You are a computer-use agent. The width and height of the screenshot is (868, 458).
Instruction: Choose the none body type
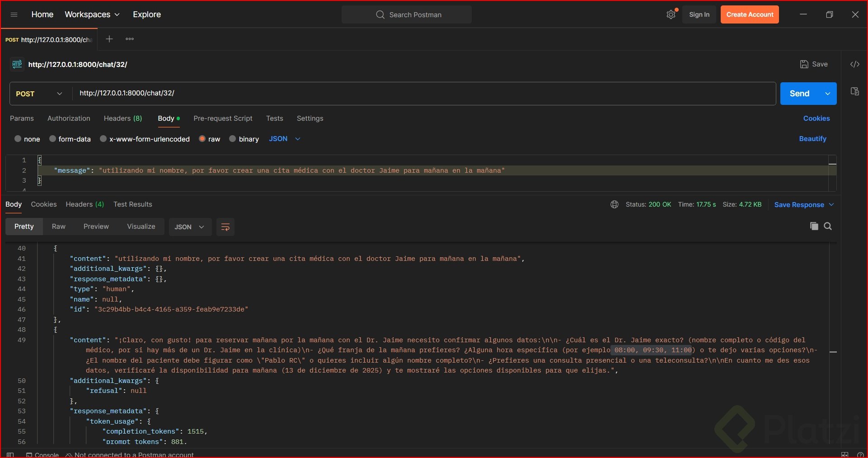pyautogui.click(x=18, y=139)
